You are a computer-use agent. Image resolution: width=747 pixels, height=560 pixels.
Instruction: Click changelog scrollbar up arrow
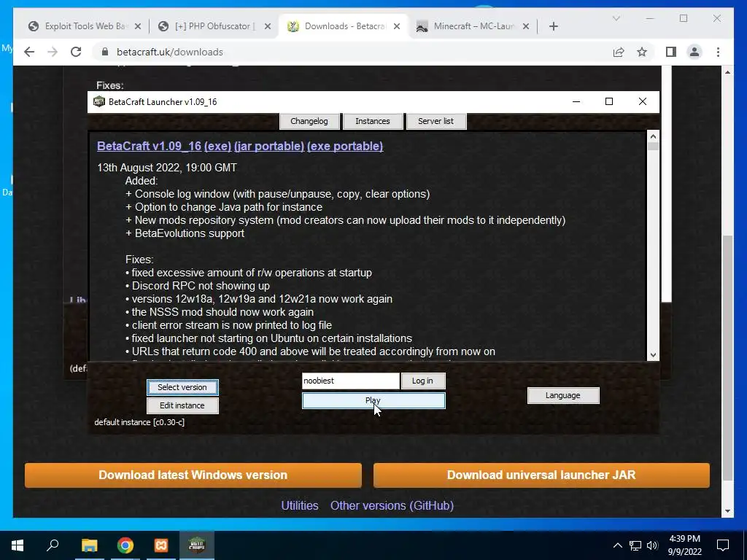pyautogui.click(x=653, y=136)
